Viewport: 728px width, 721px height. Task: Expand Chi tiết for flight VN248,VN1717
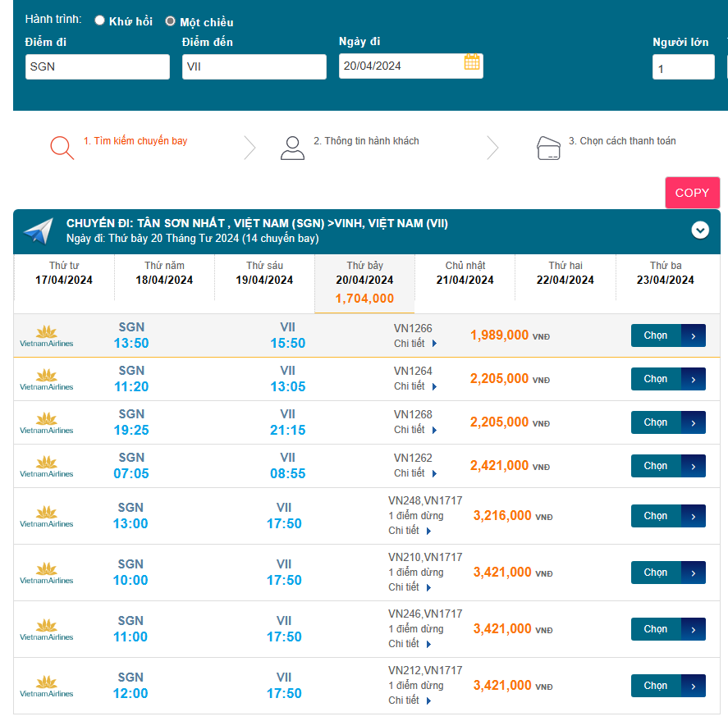tap(410, 531)
